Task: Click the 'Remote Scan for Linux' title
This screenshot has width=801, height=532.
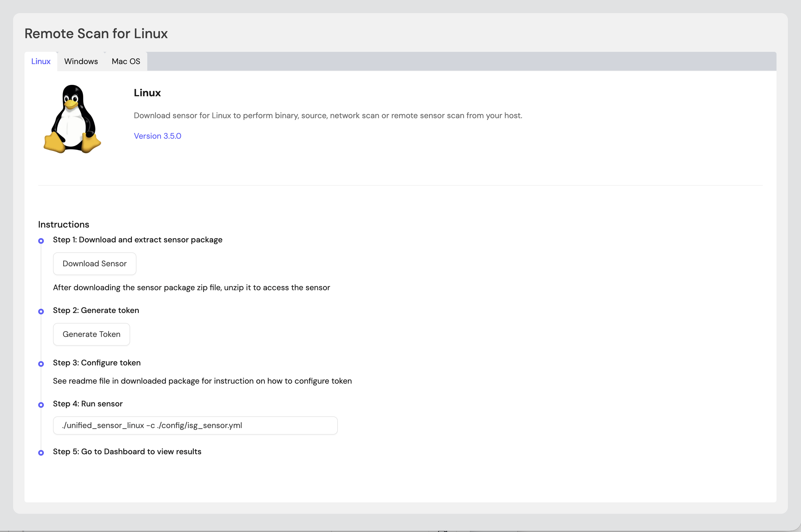Action: tap(96, 34)
